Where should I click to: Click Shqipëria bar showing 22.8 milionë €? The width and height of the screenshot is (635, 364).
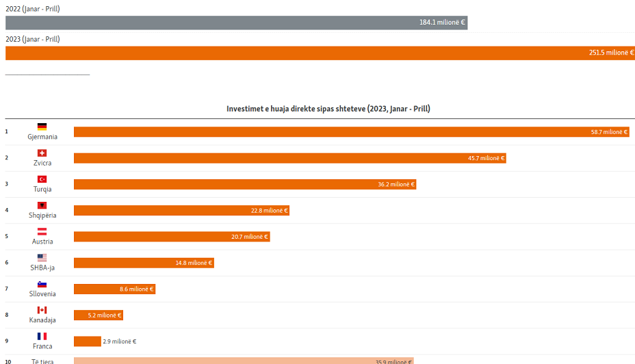point(181,211)
